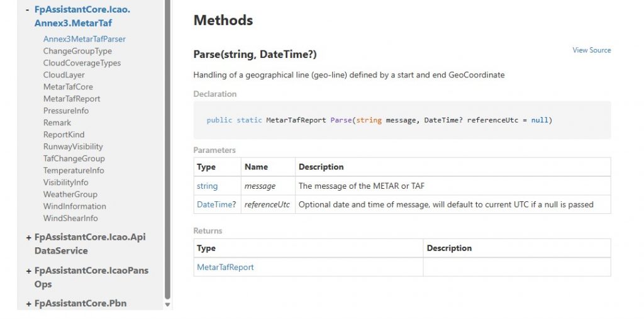Open Annex3MetarTafParser in sidebar
Viewport: 644px width, 319px height.
pyautogui.click(x=84, y=39)
